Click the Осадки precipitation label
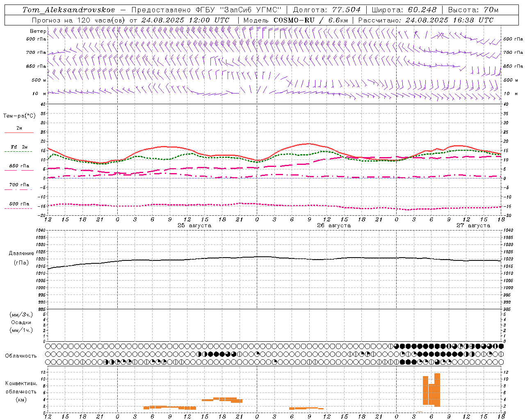525x420 pixels. [21, 322]
